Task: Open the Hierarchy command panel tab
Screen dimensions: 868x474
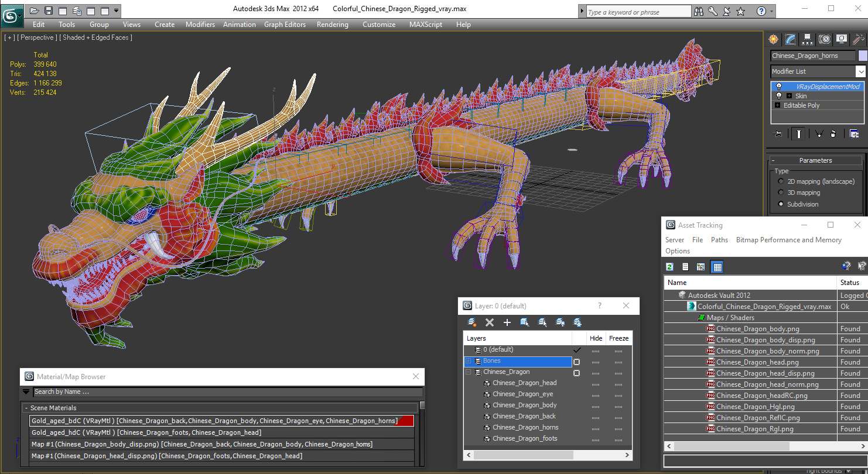Action: click(x=808, y=39)
